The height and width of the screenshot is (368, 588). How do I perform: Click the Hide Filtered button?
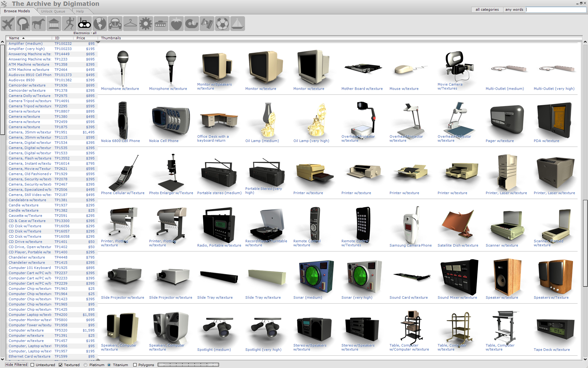[17, 365]
